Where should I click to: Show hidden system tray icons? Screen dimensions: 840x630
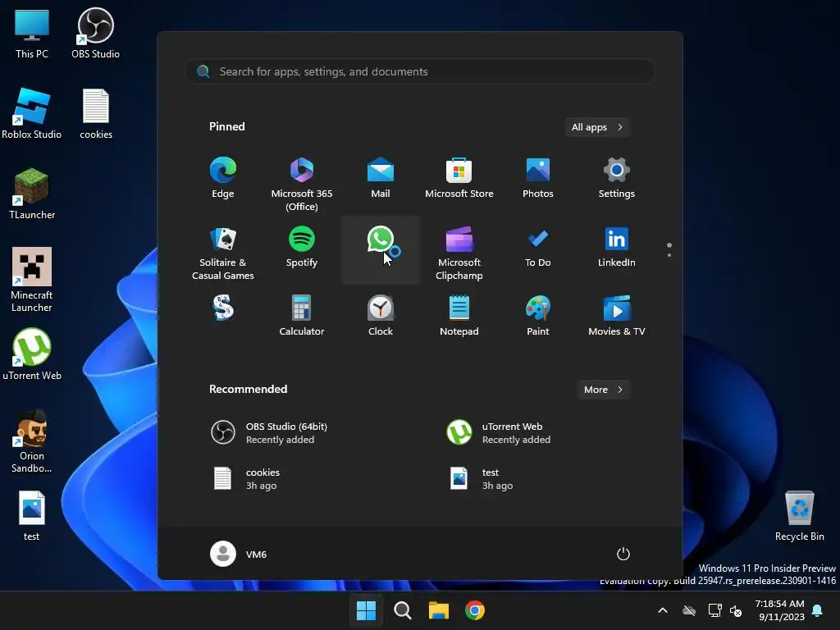click(663, 610)
